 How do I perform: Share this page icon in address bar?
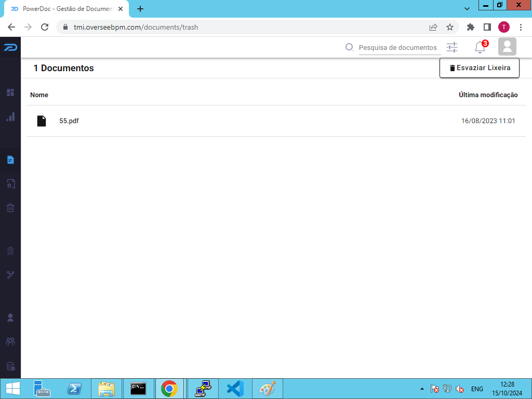[x=433, y=27]
